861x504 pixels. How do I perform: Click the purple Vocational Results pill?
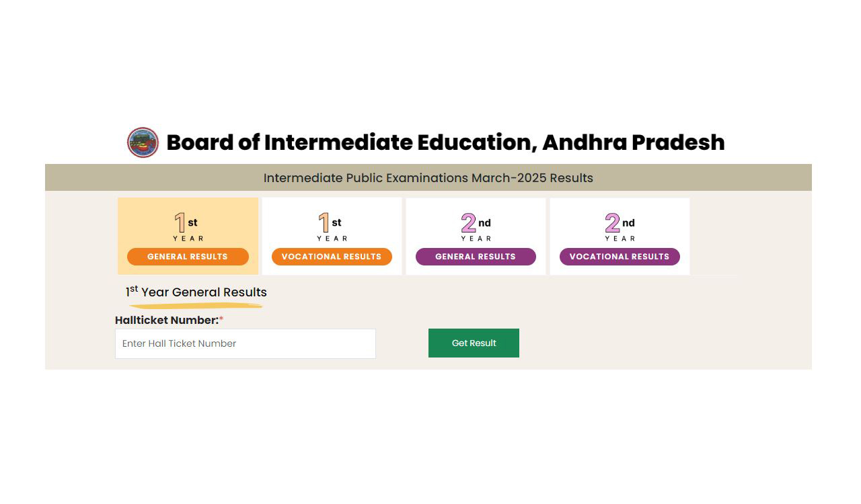coord(620,257)
